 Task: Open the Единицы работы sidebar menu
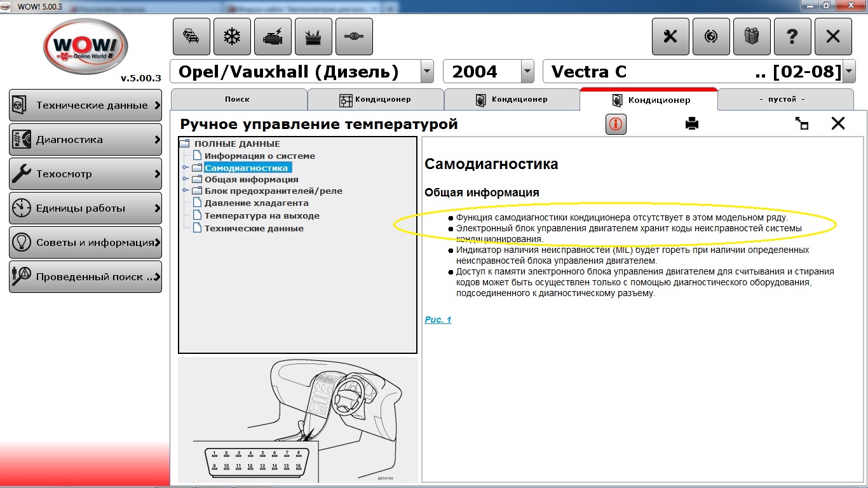click(x=85, y=208)
